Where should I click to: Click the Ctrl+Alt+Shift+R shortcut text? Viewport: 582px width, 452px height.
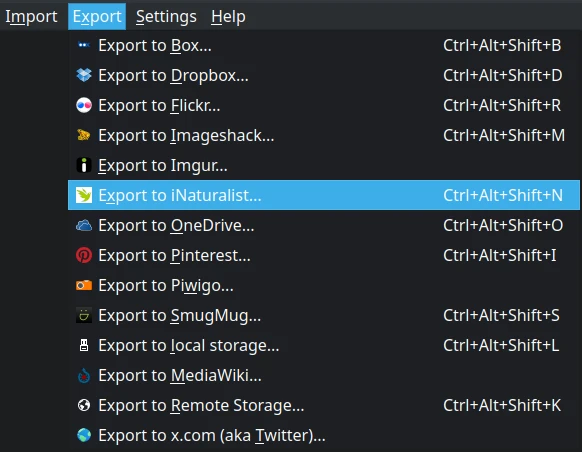[x=502, y=105]
